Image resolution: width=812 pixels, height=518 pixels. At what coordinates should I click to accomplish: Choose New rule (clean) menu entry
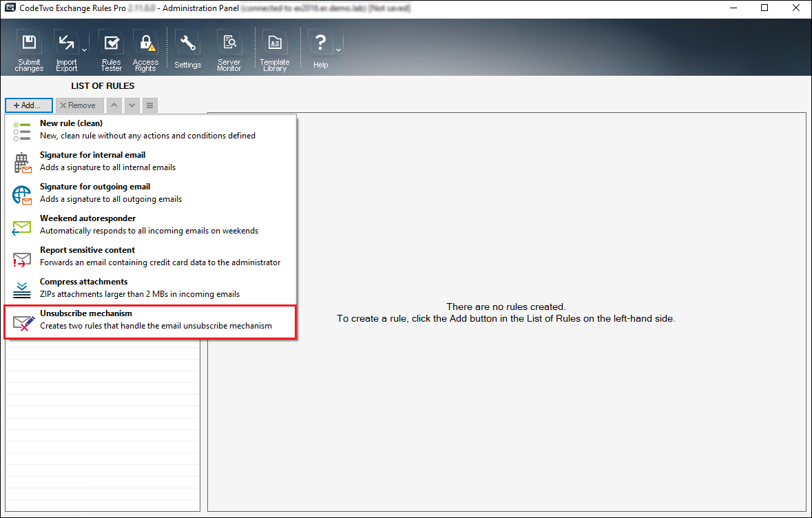click(150, 129)
